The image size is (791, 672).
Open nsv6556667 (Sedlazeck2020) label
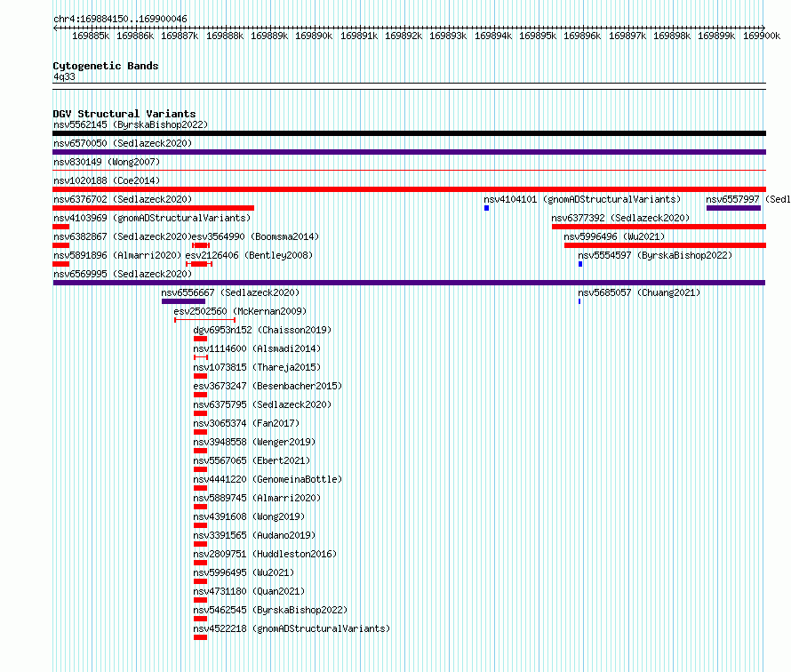230,292
